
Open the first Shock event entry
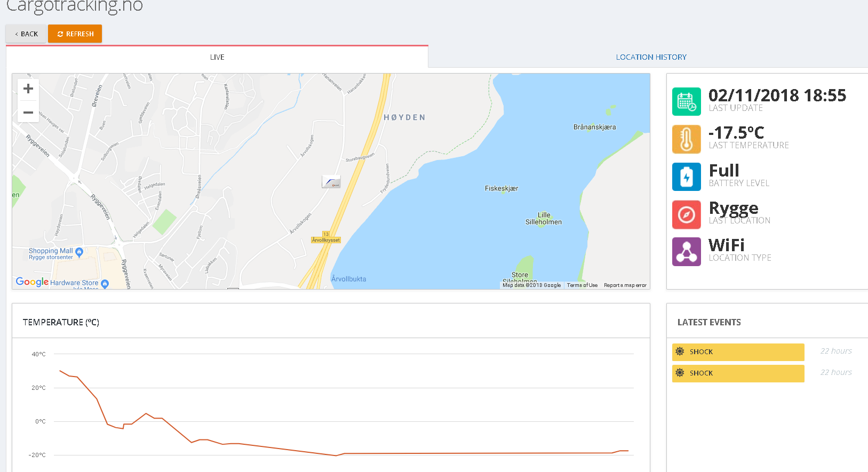click(x=737, y=352)
